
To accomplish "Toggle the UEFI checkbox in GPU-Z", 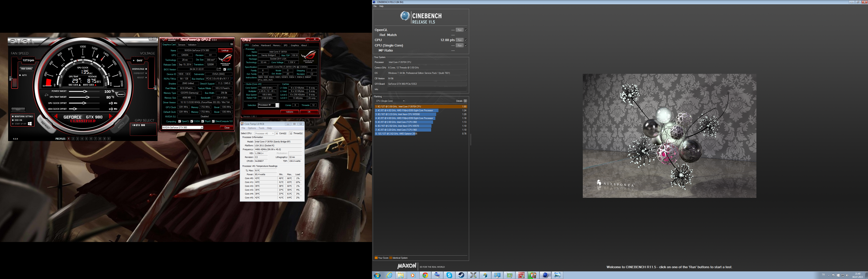I will tap(225, 69).
